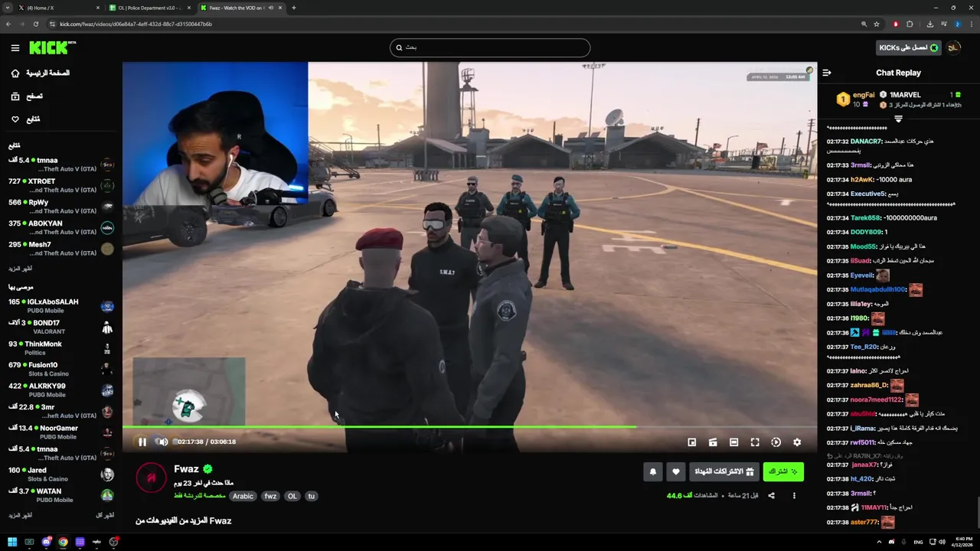
Task: Open Fwaz channel avatar
Action: click(151, 478)
